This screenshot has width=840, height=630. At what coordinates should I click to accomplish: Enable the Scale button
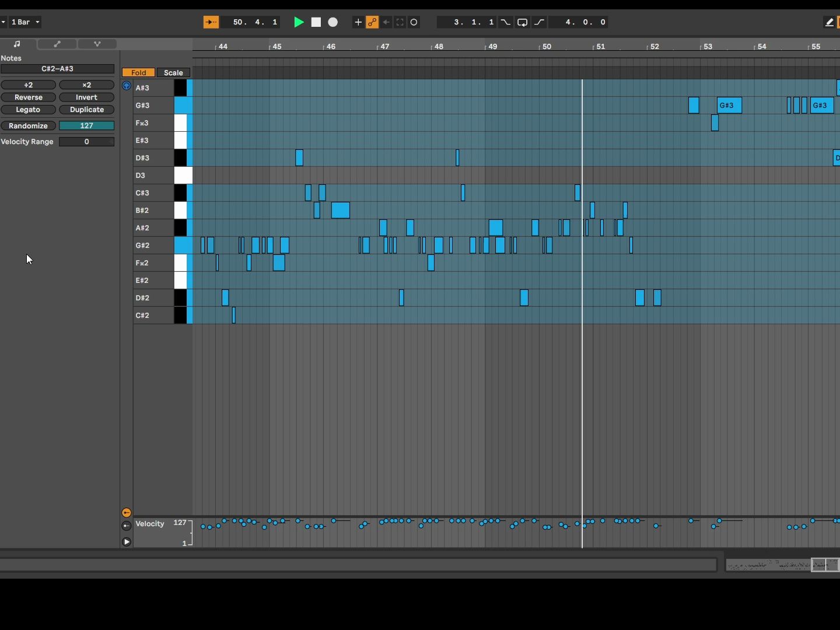[x=173, y=73]
